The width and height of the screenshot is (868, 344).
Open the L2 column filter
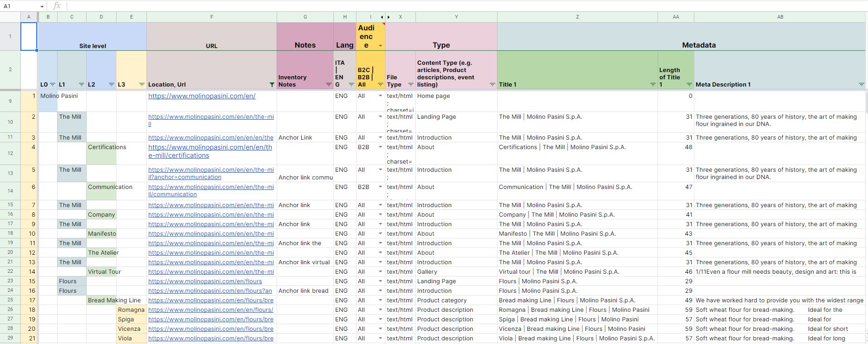(x=112, y=85)
